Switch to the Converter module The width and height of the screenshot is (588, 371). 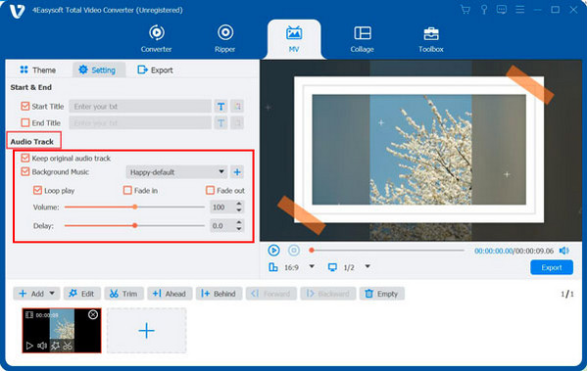point(157,38)
